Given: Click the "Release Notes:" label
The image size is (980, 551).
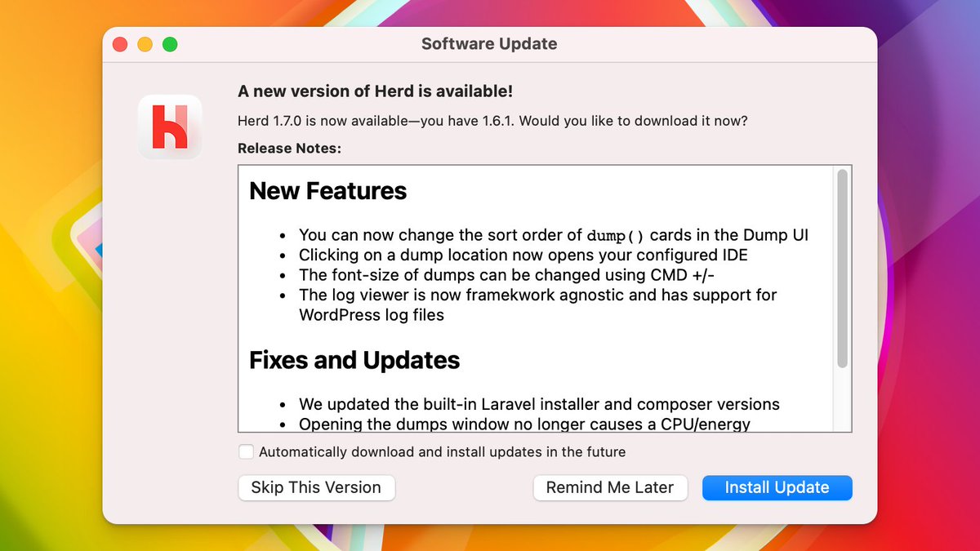Looking at the screenshot, I should coord(289,149).
